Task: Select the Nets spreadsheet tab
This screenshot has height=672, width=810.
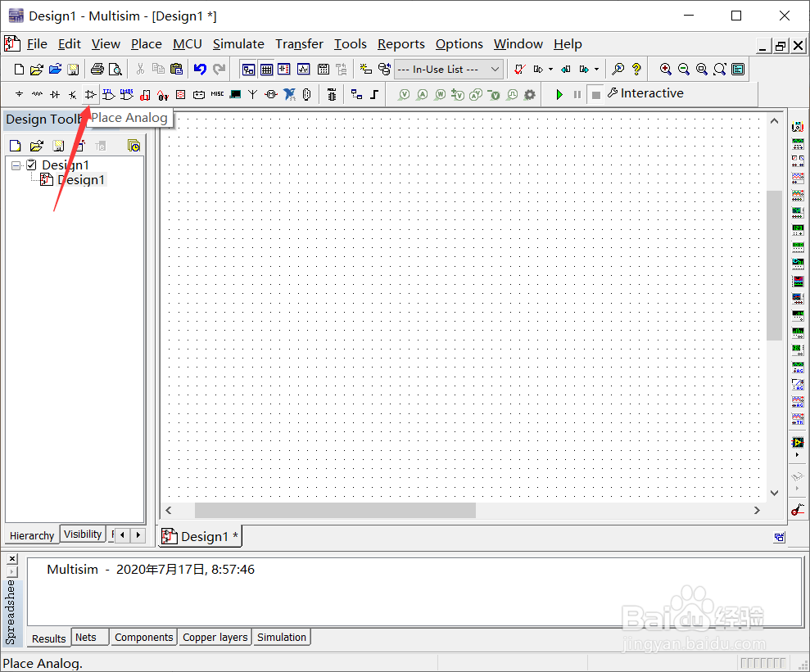Action: (x=86, y=638)
